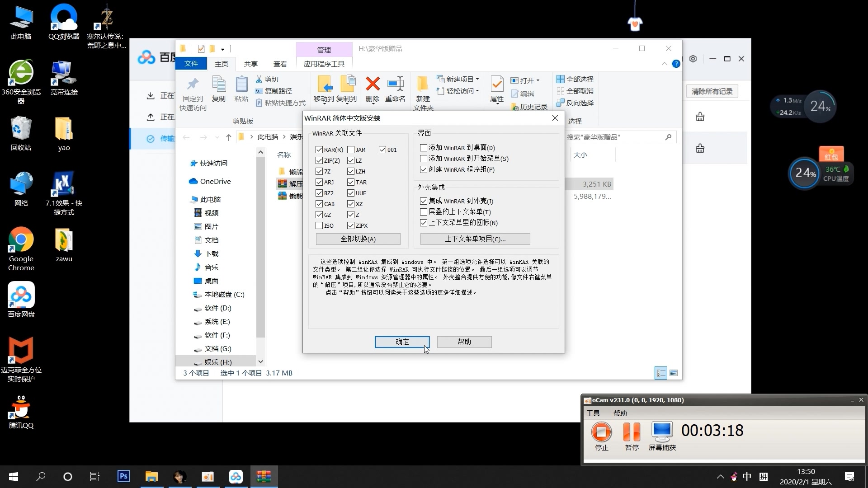Check 添加 WinRAR 到桌面(D)
The image size is (868, 488).
[x=424, y=148]
